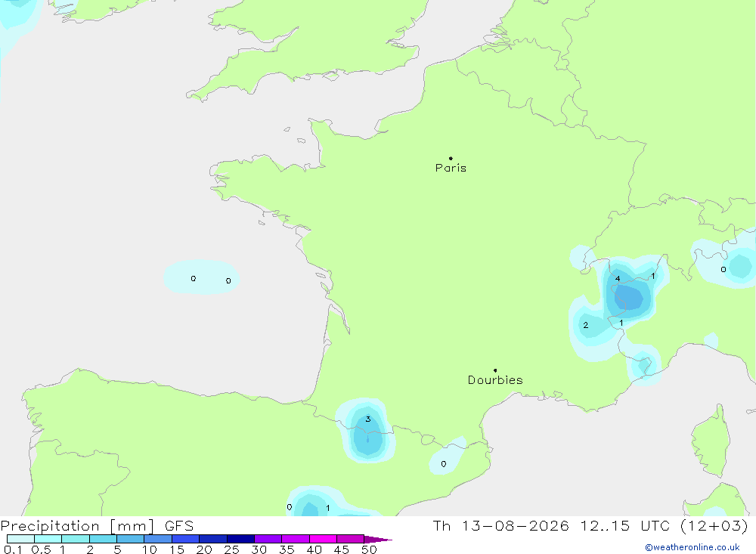Screen dimensions: 756x554
Task: Click the 0.1 legend scale value
Action: 13,549
